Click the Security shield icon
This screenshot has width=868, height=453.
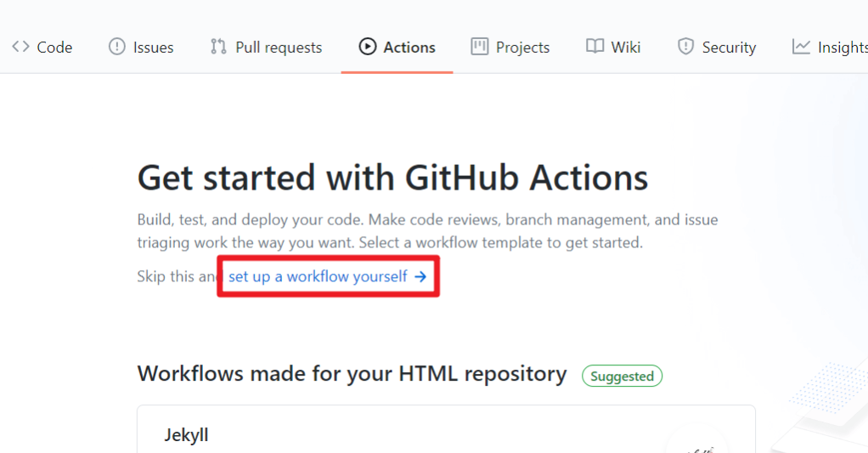[685, 47]
